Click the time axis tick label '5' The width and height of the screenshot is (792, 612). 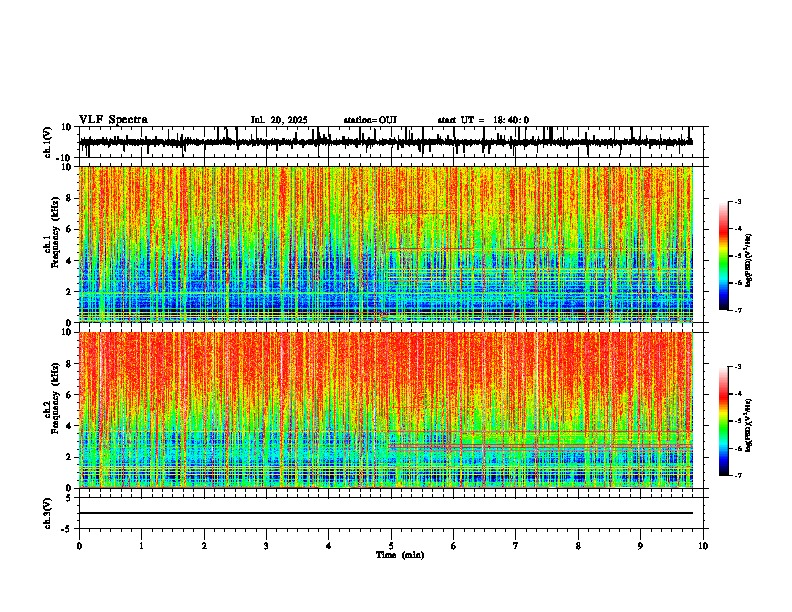(x=391, y=546)
